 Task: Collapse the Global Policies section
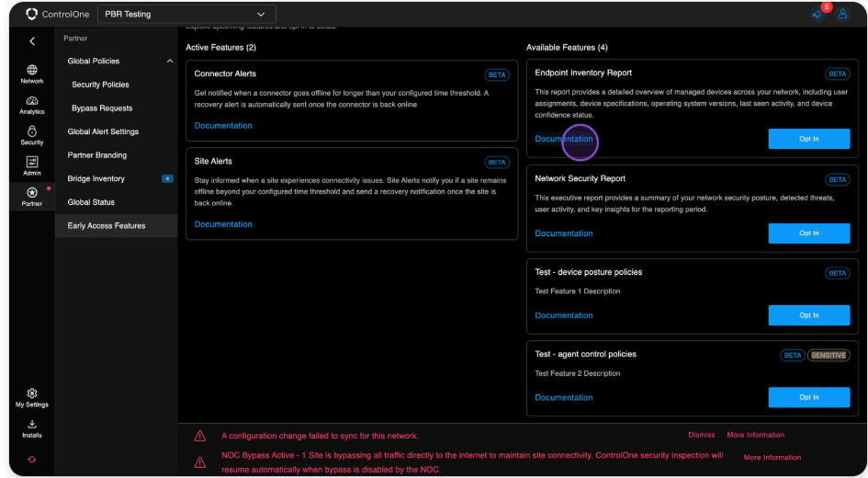[170, 61]
